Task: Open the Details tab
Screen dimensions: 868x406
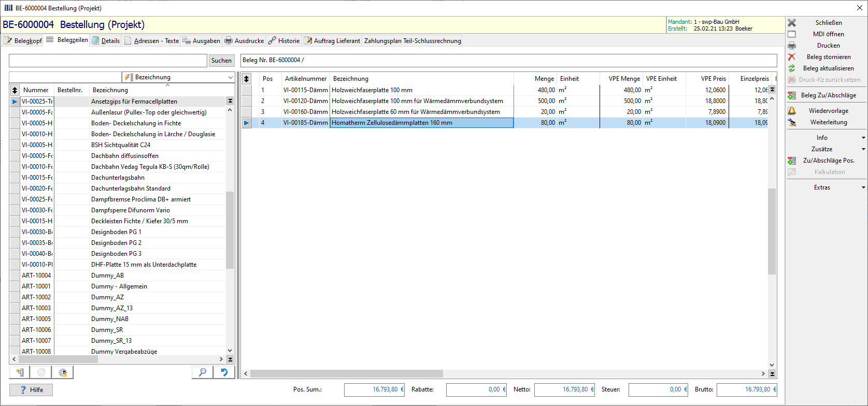Action: click(106, 41)
